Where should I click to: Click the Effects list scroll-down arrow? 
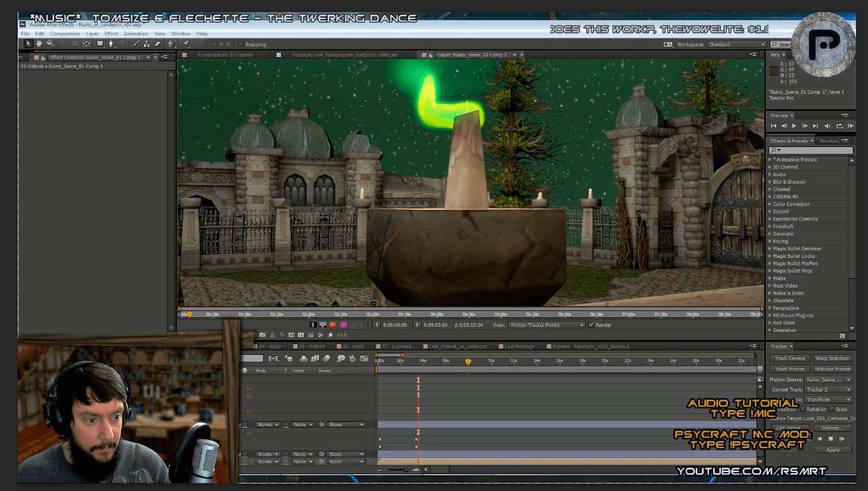click(x=851, y=329)
